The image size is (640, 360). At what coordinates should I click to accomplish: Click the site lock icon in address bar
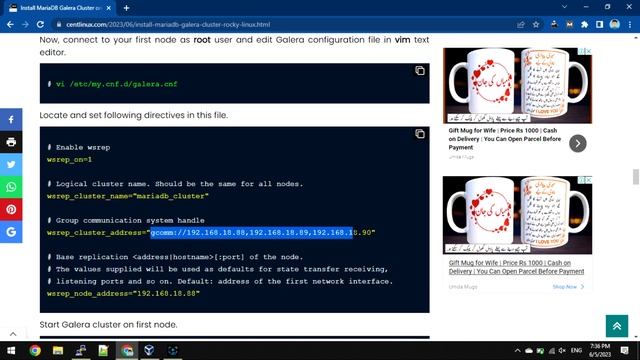pos(59,24)
